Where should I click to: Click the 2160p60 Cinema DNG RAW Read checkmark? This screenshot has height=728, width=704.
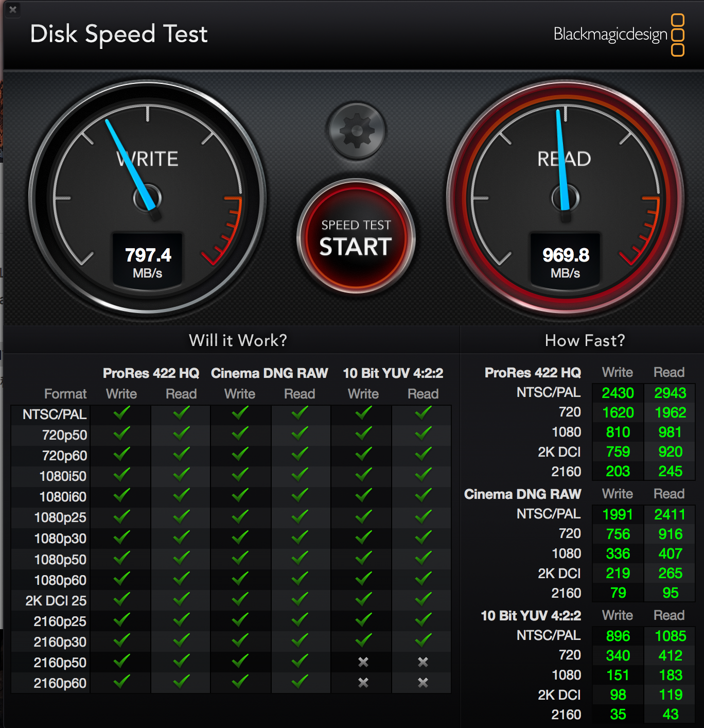coord(300,682)
